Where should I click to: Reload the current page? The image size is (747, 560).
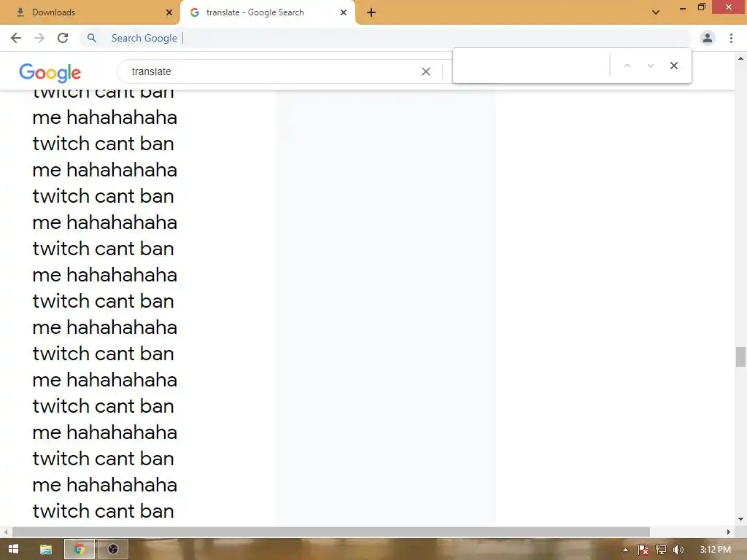click(63, 38)
